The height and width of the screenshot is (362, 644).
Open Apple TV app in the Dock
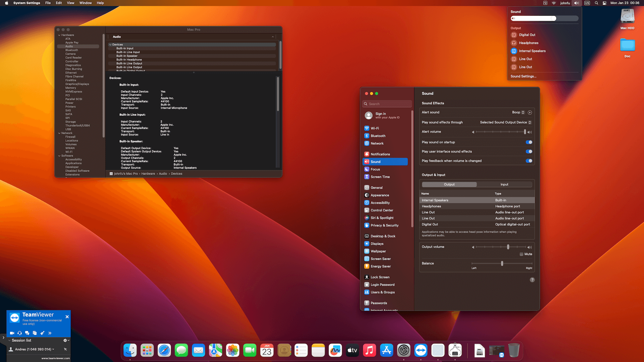pyautogui.click(x=353, y=351)
